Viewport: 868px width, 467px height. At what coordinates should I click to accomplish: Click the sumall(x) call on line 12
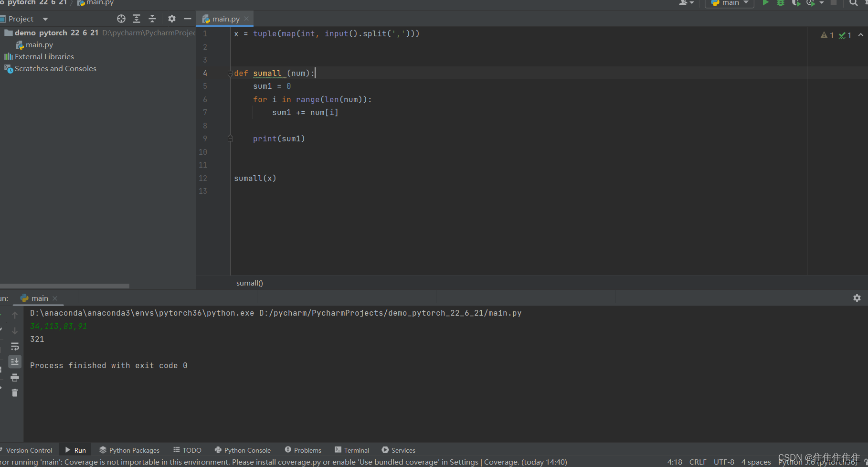point(255,178)
